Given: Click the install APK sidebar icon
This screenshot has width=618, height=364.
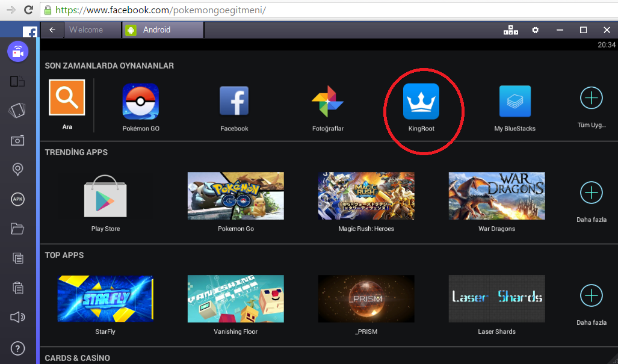Looking at the screenshot, I should pos(17,199).
